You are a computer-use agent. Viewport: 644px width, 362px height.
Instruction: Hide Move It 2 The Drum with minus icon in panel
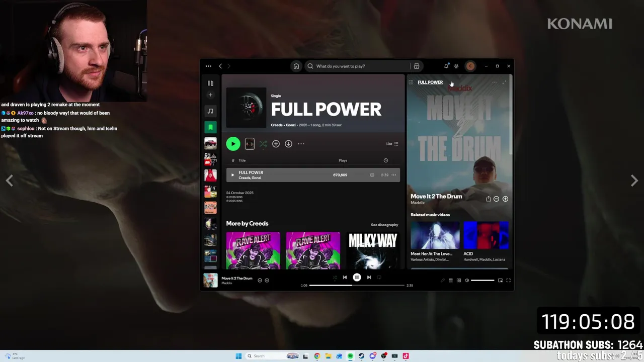click(x=496, y=199)
